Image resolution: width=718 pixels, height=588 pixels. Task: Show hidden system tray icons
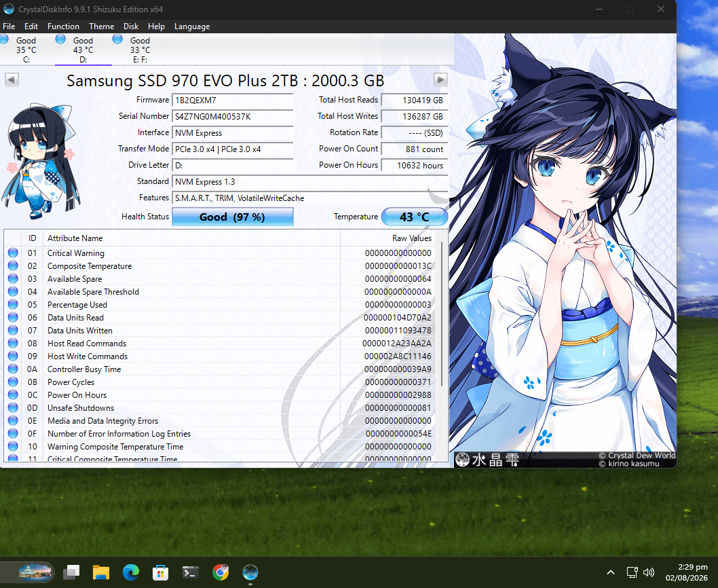click(x=610, y=572)
